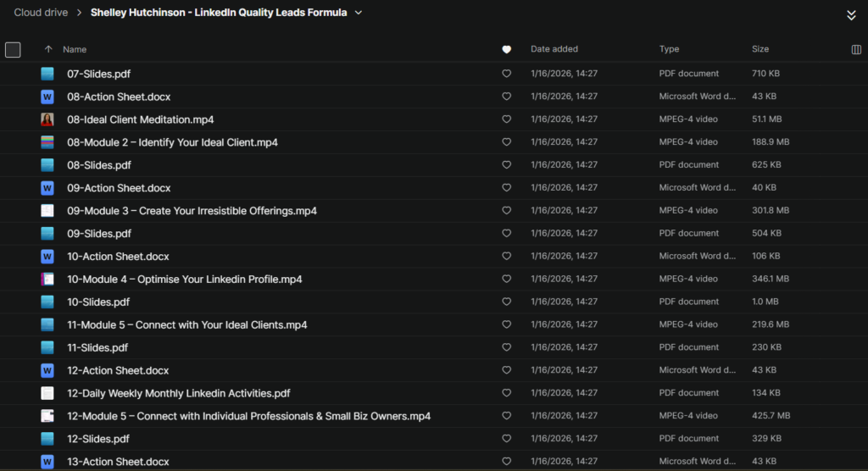
Task: Toggle heart for 11-Module 5 Connect with Ideal Clients
Action: (x=507, y=324)
